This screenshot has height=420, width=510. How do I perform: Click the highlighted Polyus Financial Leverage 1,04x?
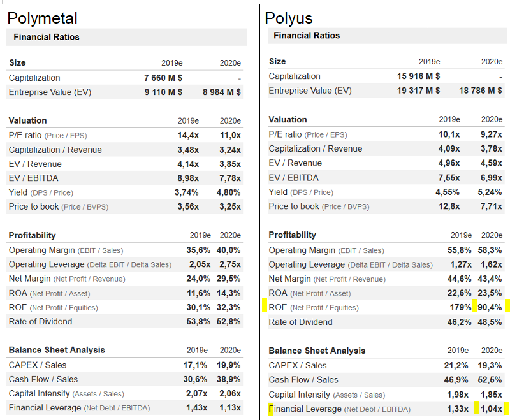(490, 409)
